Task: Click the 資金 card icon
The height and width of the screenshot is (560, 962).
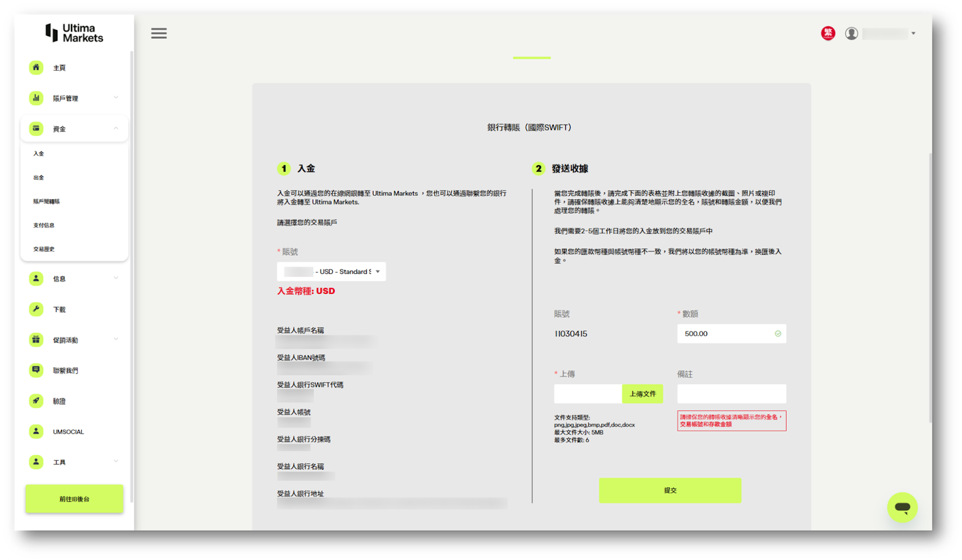Action: 36,129
